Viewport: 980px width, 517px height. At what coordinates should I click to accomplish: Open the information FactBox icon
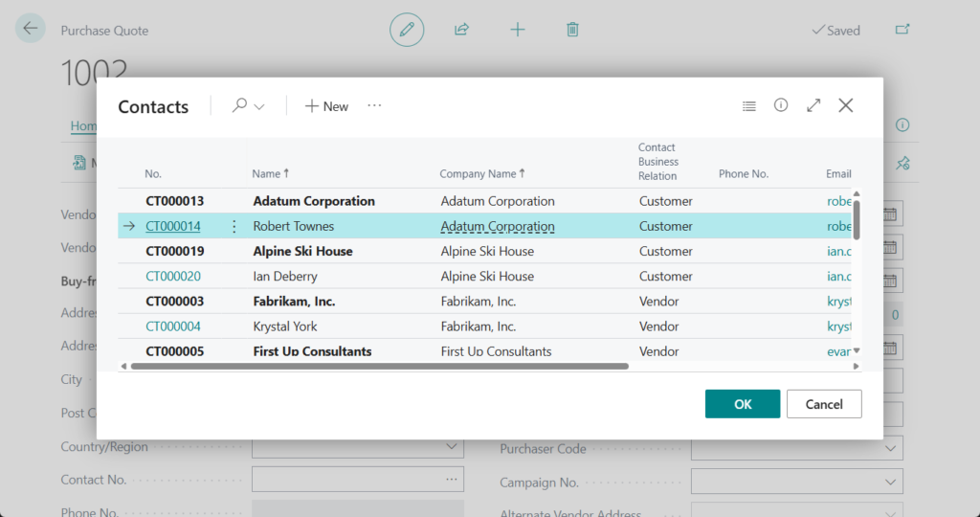pyautogui.click(x=781, y=105)
